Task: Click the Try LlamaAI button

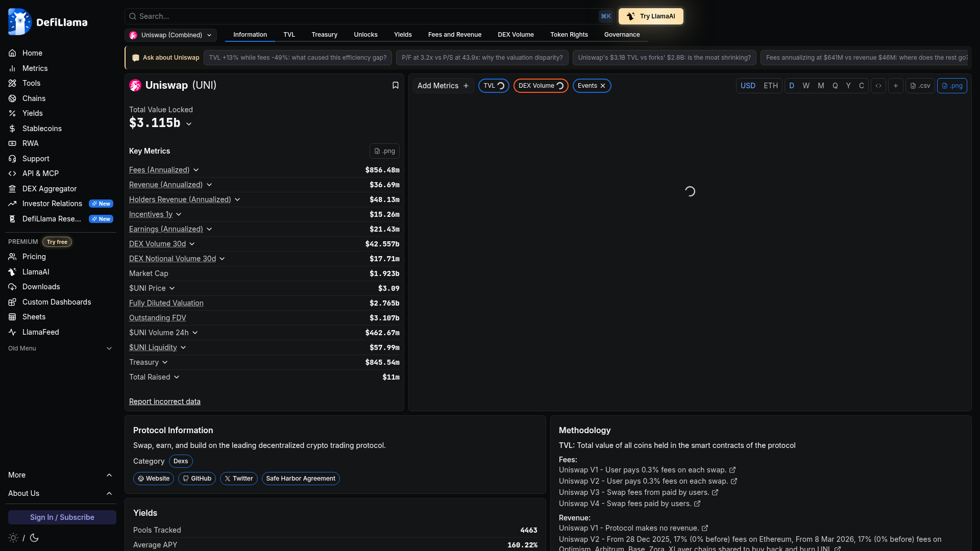Action: point(651,16)
